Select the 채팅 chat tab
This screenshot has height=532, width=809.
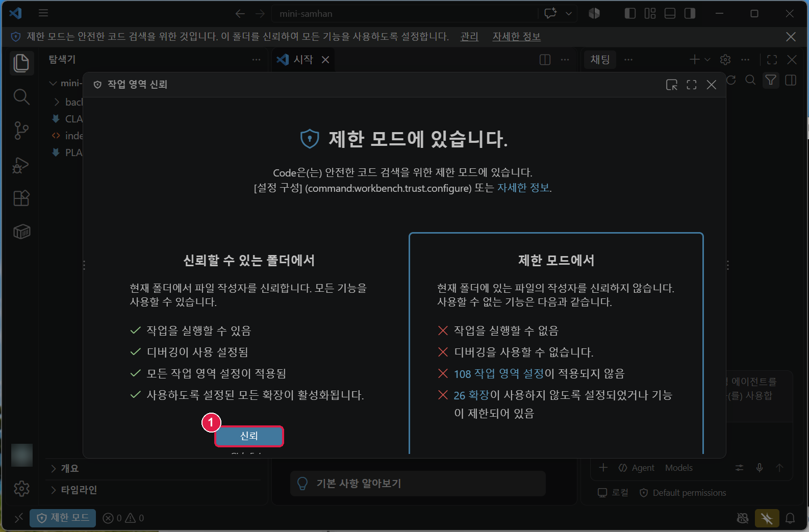pos(600,60)
